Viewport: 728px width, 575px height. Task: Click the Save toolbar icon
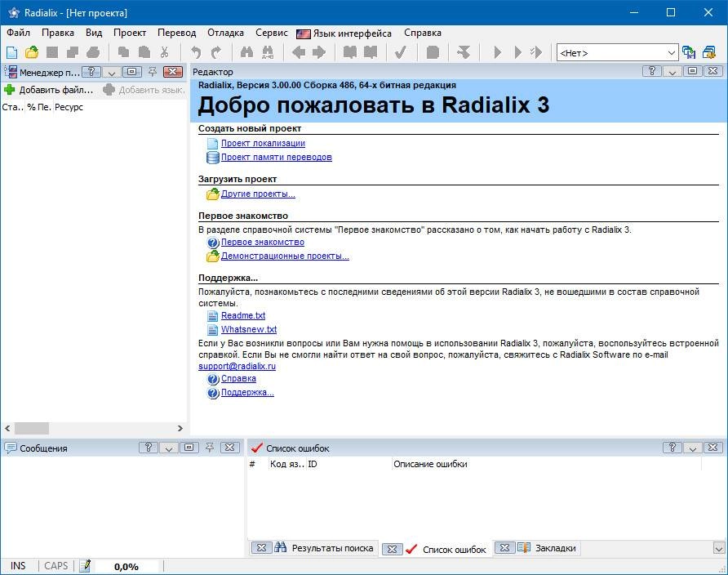pos(52,52)
